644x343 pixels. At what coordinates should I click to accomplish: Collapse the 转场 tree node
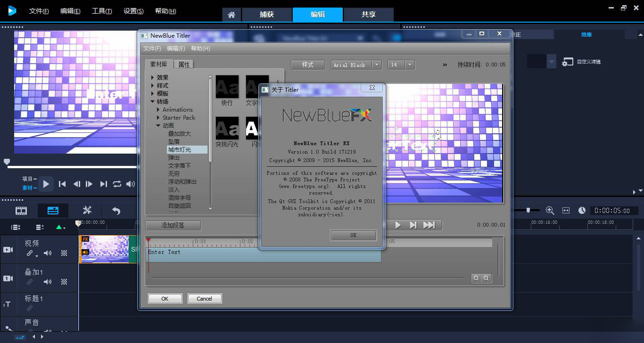153,101
